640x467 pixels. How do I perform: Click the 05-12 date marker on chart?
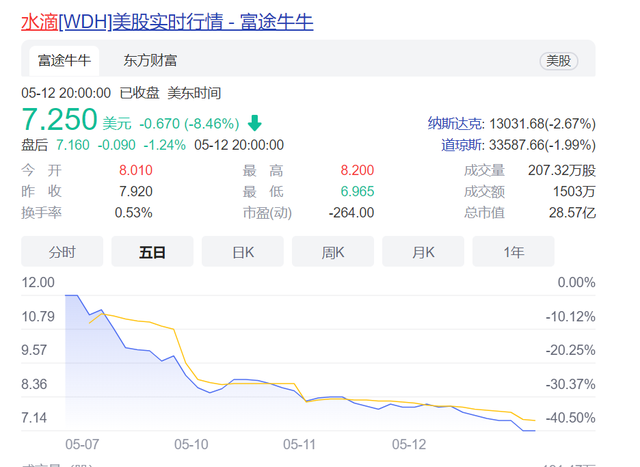(x=409, y=444)
